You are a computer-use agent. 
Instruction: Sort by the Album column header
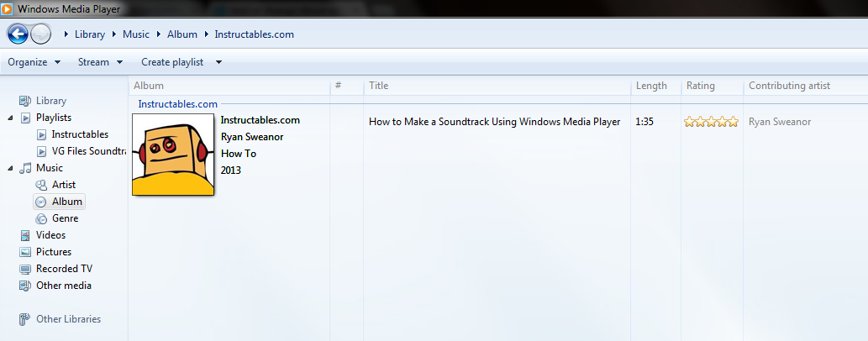coord(229,86)
